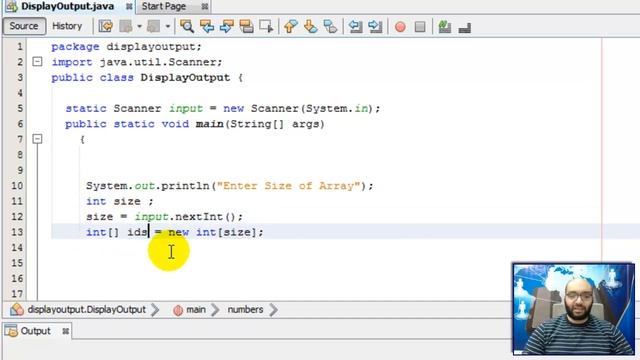
Task: Toggle Rectangular Selection icon
Action: click(x=266, y=27)
